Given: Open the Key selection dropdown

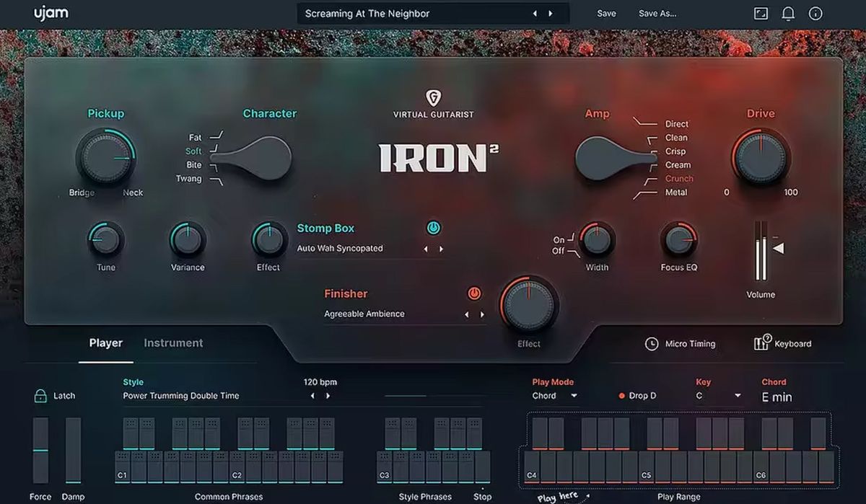Looking at the screenshot, I should click(718, 395).
